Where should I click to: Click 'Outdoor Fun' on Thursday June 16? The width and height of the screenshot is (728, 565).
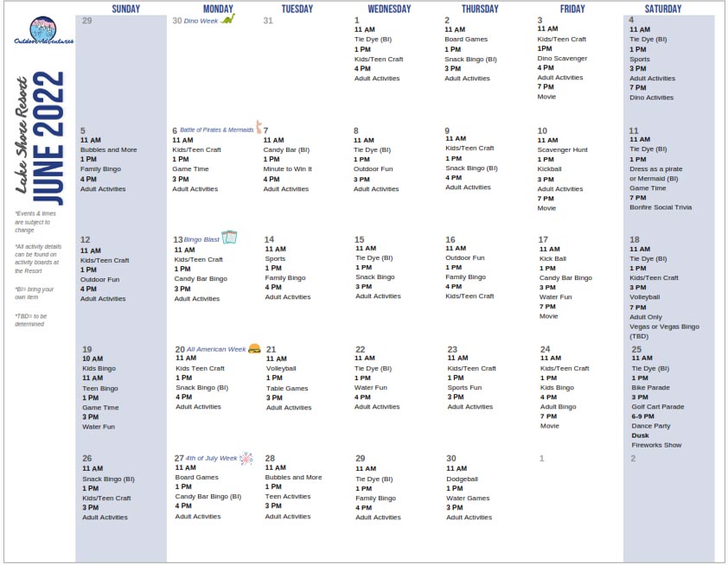point(465,258)
